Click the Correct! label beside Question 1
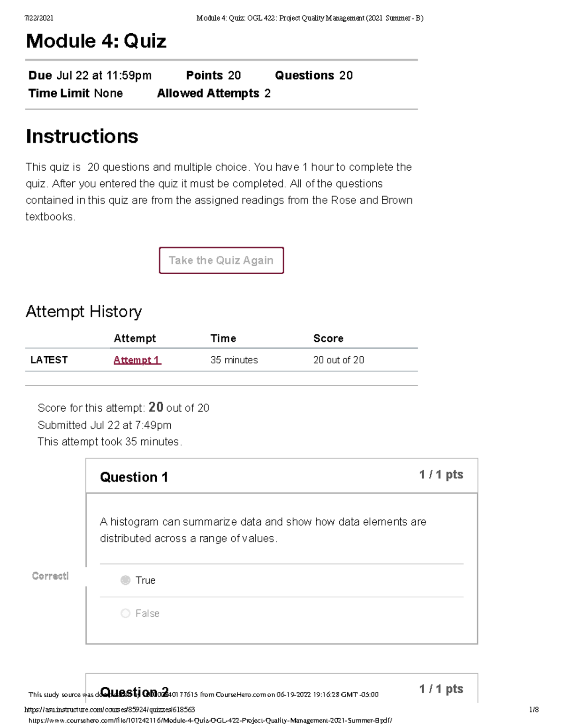Viewport: 563px width, 728px height. 50,576
